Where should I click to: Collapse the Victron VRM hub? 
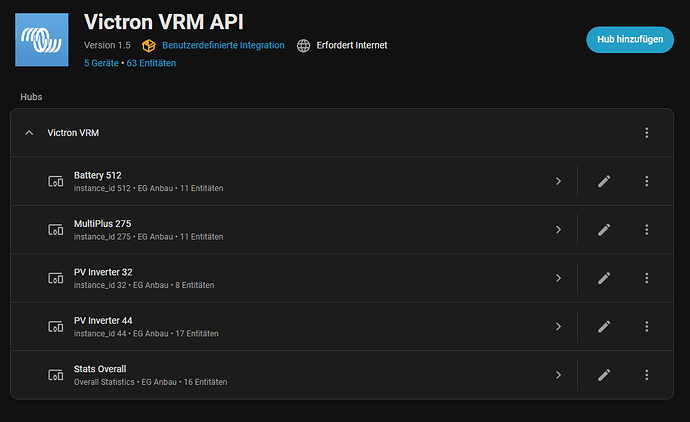[29, 133]
